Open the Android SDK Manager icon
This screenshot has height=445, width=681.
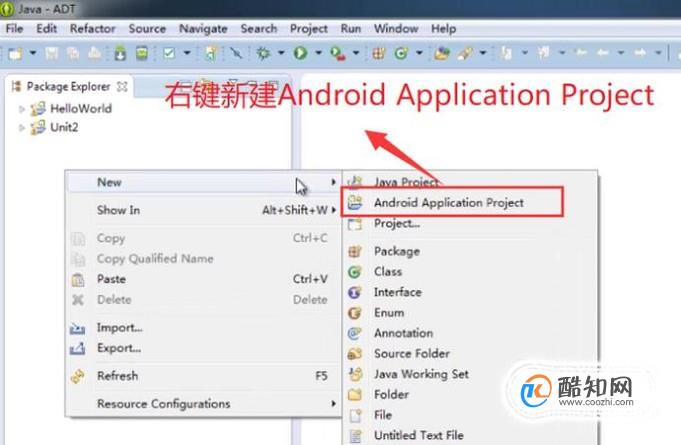tap(120, 53)
